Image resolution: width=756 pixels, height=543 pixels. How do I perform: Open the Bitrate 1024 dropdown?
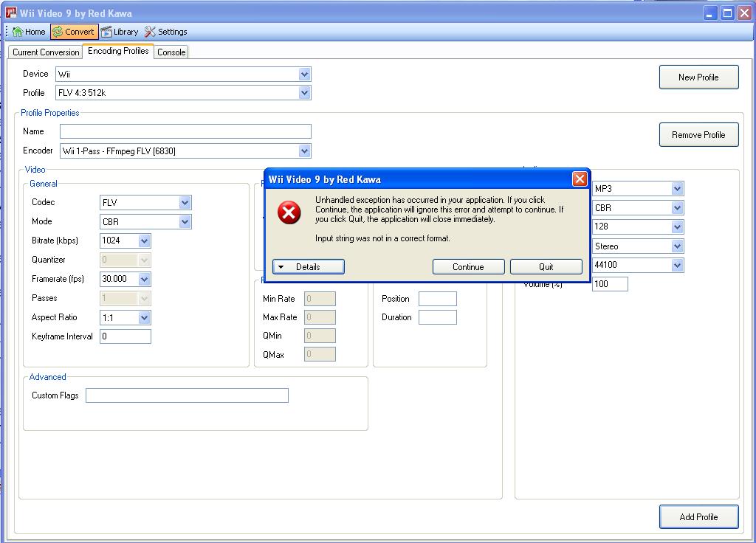(144, 241)
